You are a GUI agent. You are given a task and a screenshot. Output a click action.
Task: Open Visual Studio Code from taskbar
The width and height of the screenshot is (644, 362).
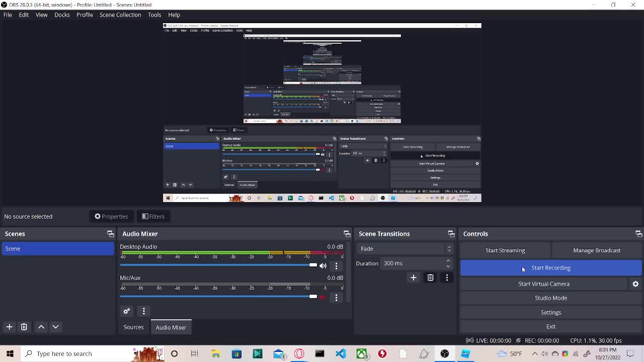coord(341,353)
